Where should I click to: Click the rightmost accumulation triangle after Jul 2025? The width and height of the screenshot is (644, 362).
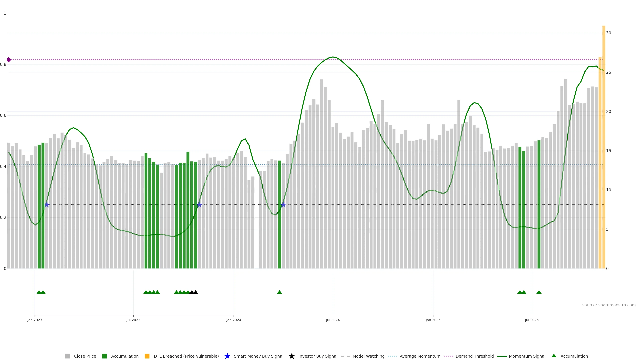[539, 292]
